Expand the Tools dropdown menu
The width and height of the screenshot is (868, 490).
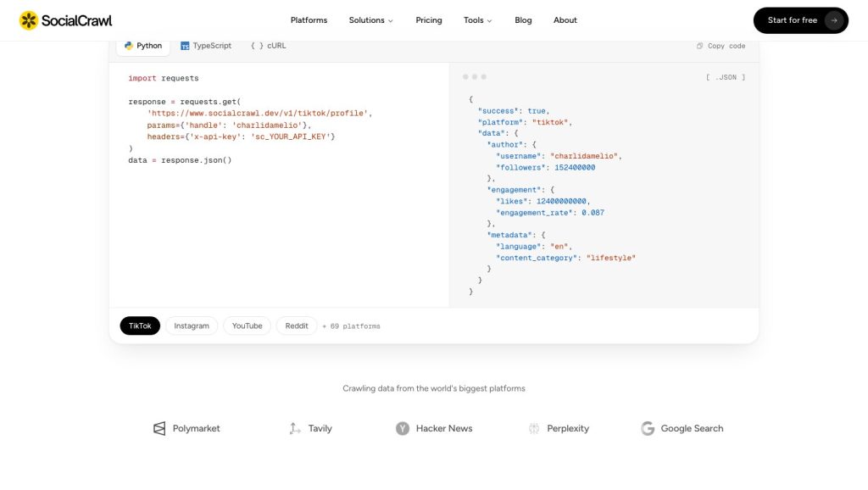(x=478, y=20)
